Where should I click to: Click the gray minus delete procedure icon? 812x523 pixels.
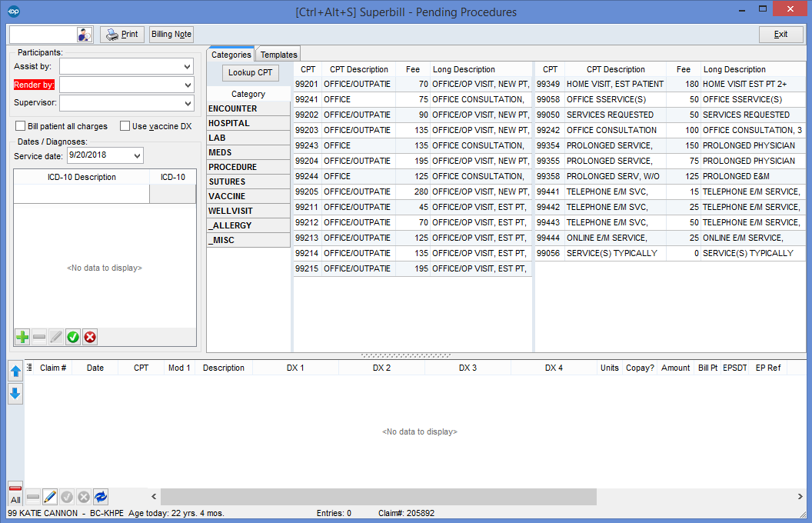pos(33,497)
